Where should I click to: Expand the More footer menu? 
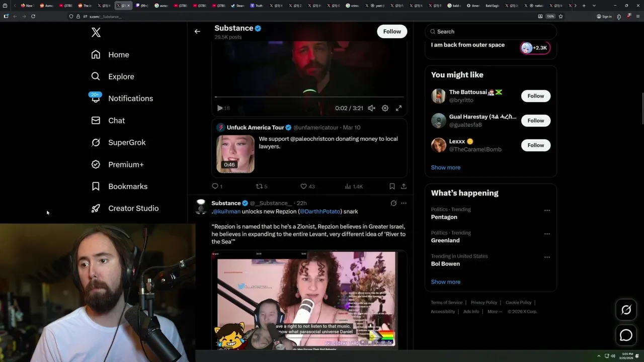click(x=495, y=311)
